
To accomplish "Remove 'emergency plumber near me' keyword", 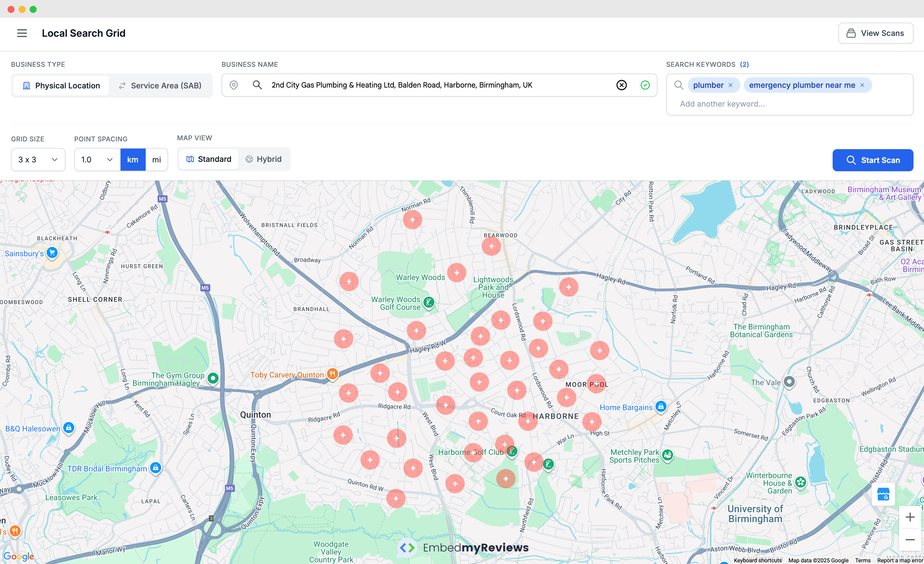I will (x=862, y=85).
